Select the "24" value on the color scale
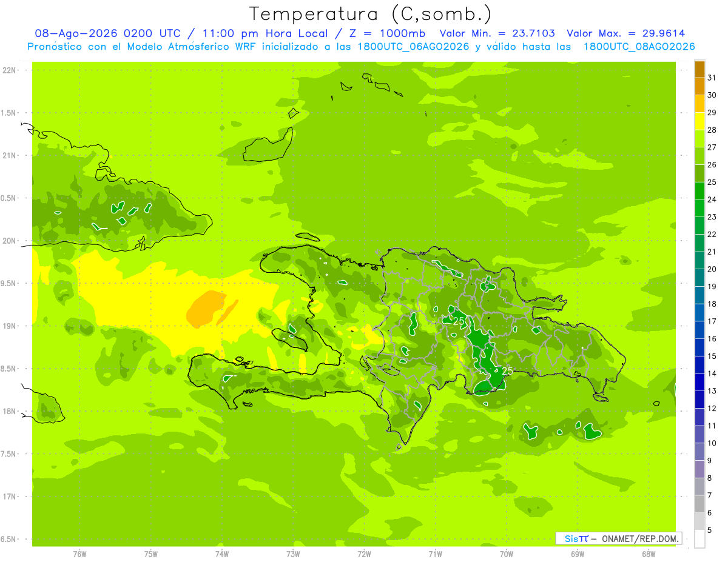The image size is (728, 562). tap(712, 199)
